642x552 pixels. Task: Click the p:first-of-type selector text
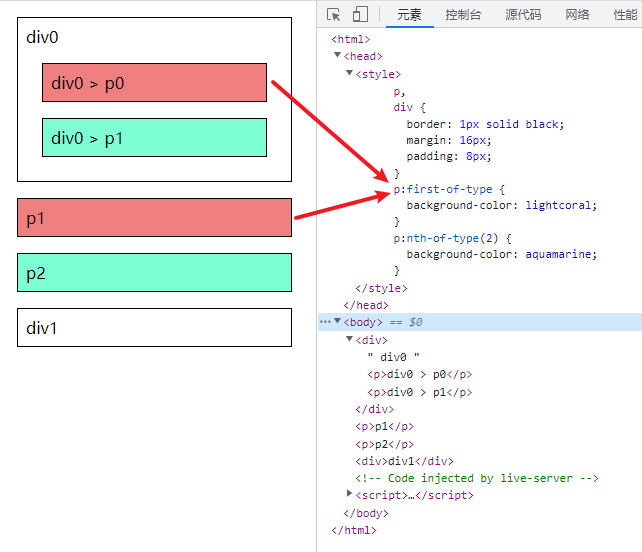tap(443, 189)
